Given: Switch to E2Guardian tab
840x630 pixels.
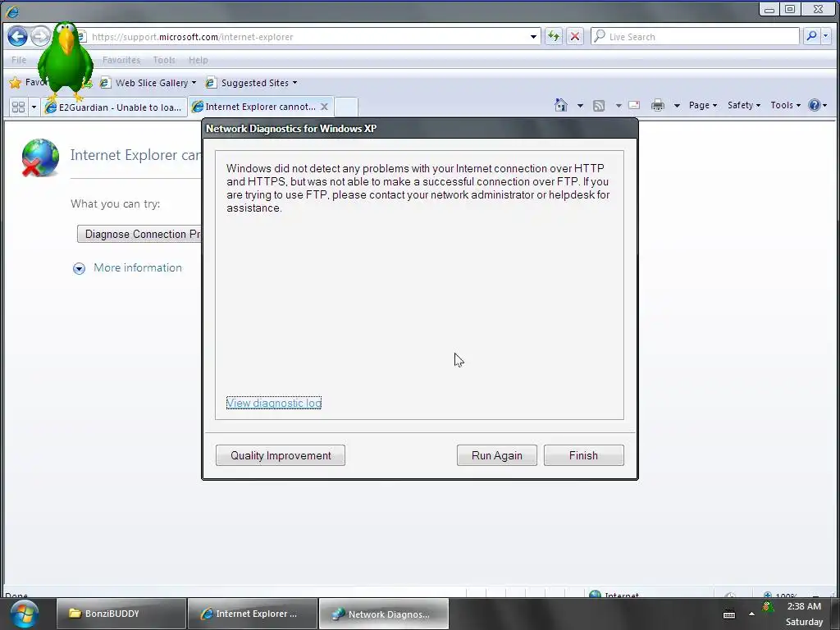Looking at the screenshot, I should point(114,107).
